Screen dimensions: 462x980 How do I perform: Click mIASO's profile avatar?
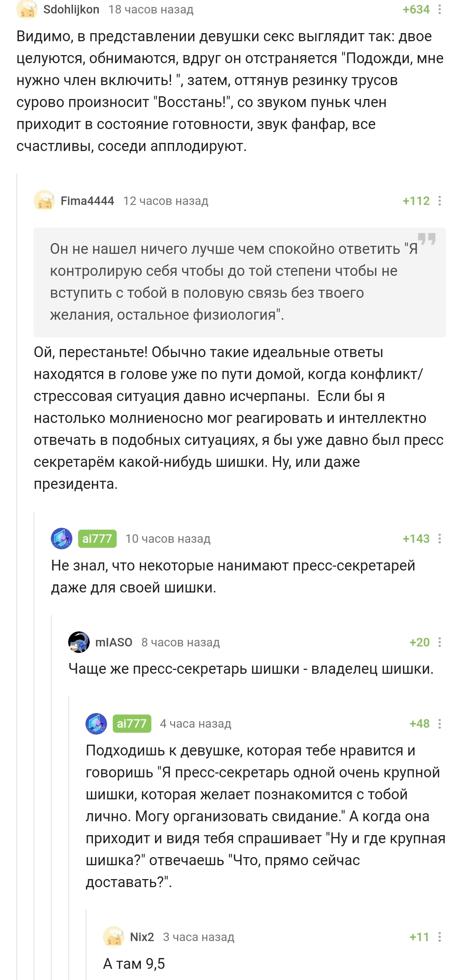tap(79, 642)
